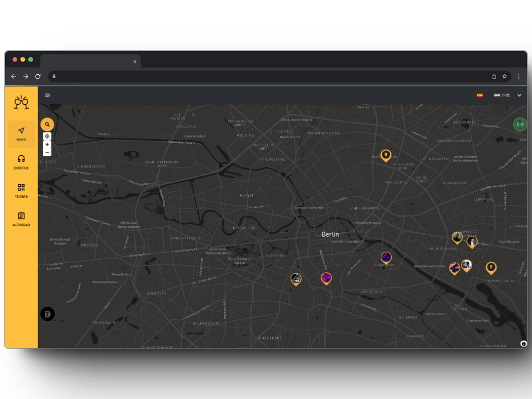Open the browser three-dot menu

pos(519,76)
